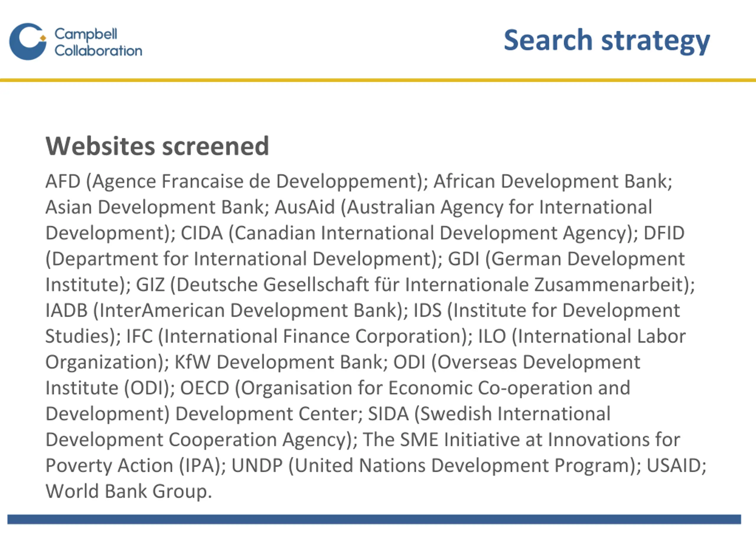Click the Campbell Collaboration circular logo icon
The height and width of the screenshot is (534, 756).
[x=28, y=42]
